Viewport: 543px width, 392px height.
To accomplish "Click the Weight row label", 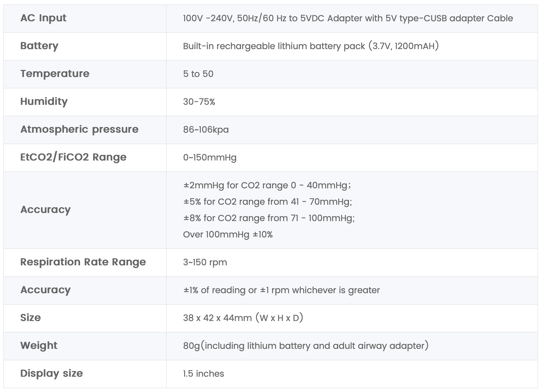I will pyautogui.click(x=39, y=346).
